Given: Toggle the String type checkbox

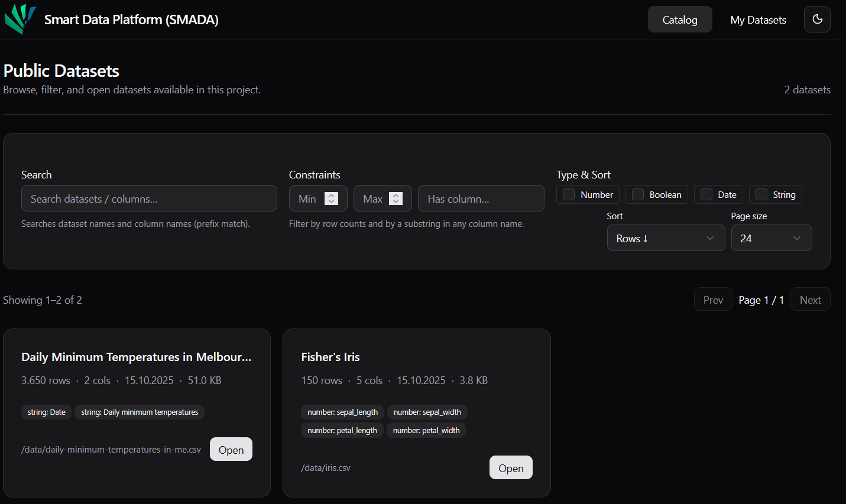Looking at the screenshot, I should point(761,194).
